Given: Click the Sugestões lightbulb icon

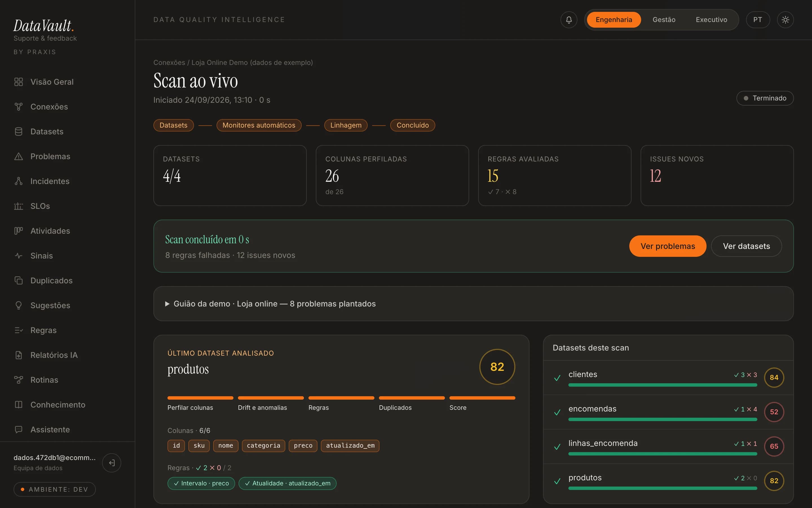Looking at the screenshot, I should pyautogui.click(x=18, y=305).
